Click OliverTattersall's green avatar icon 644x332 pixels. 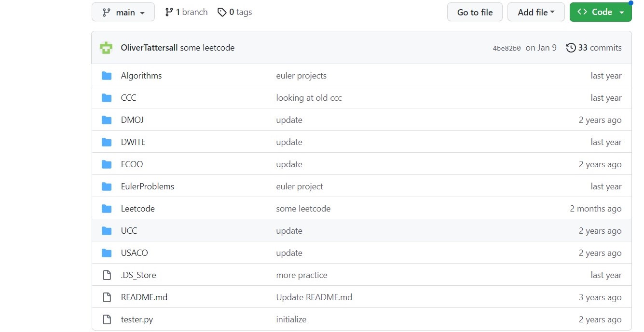(x=106, y=48)
